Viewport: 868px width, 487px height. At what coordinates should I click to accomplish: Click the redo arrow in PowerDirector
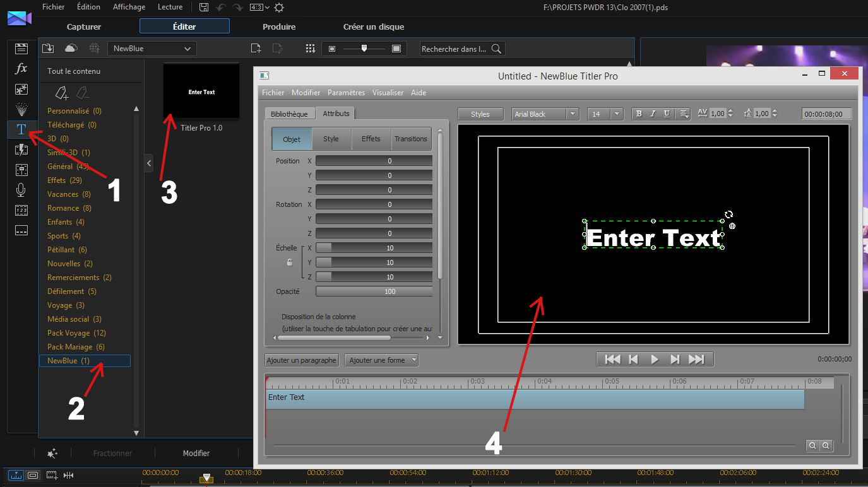[x=237, y=8]
